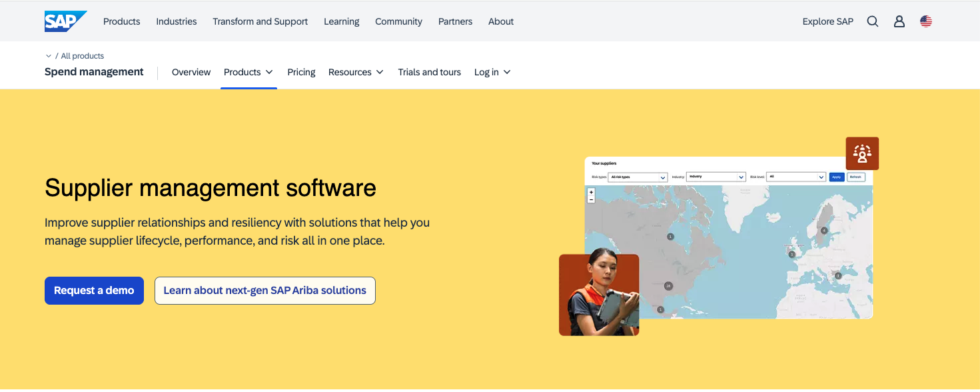Screen dimensions: 980x392
Task: Click the Request a demo button
Action: pyautogui.click(x=94, y=291)
